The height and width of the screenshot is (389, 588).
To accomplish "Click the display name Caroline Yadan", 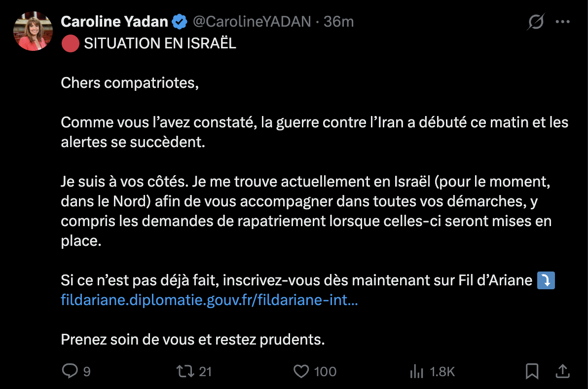I will (x=114, y=22).
